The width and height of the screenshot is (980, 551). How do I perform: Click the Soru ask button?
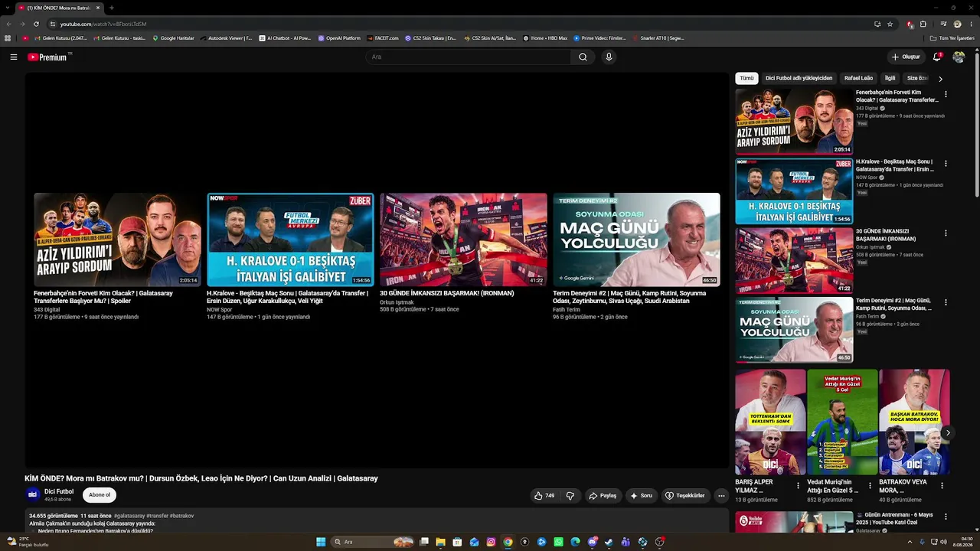642,495
